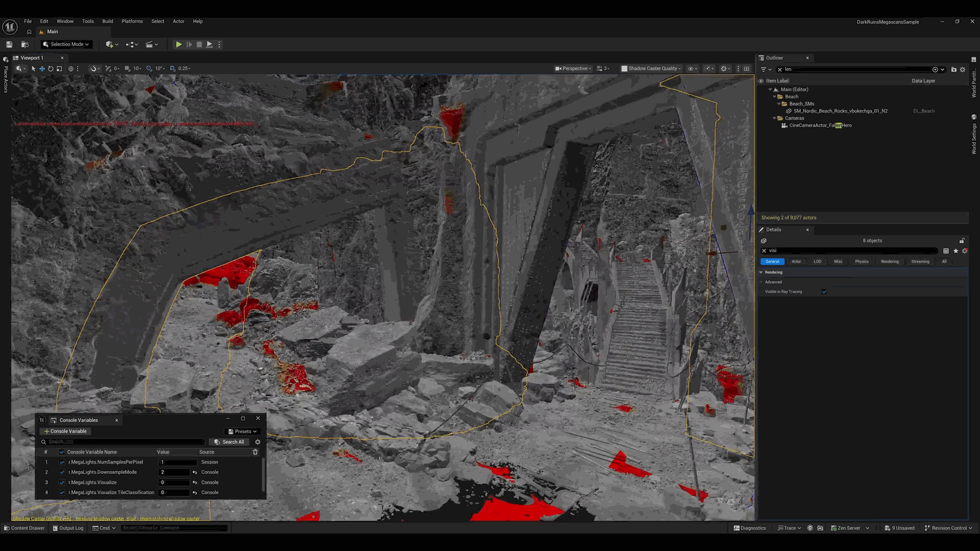Open Console Variables settings gear
This screenshot has width=980, height=551.
click(258, 441)
